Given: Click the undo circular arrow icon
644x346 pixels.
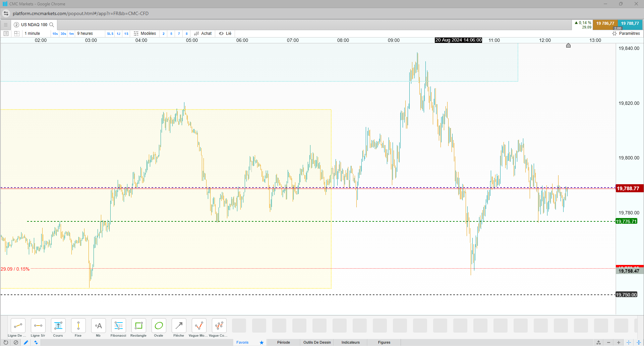Looking at the screenshot, I should [6, 342].
